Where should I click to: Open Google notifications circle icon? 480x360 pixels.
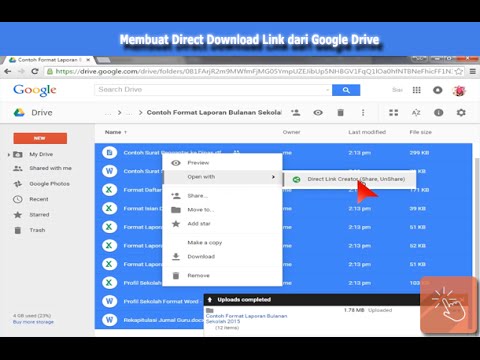(x=438, y=90)
